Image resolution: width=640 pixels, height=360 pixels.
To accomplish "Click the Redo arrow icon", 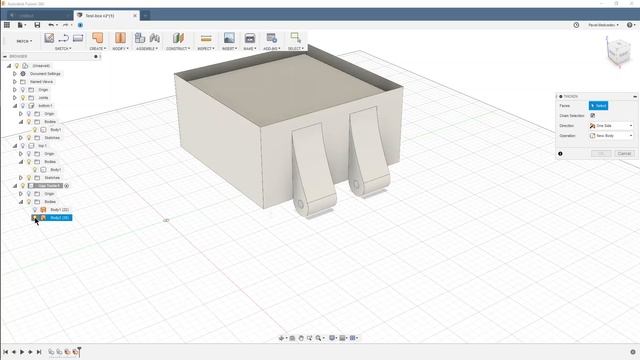I will pos(65,25).
